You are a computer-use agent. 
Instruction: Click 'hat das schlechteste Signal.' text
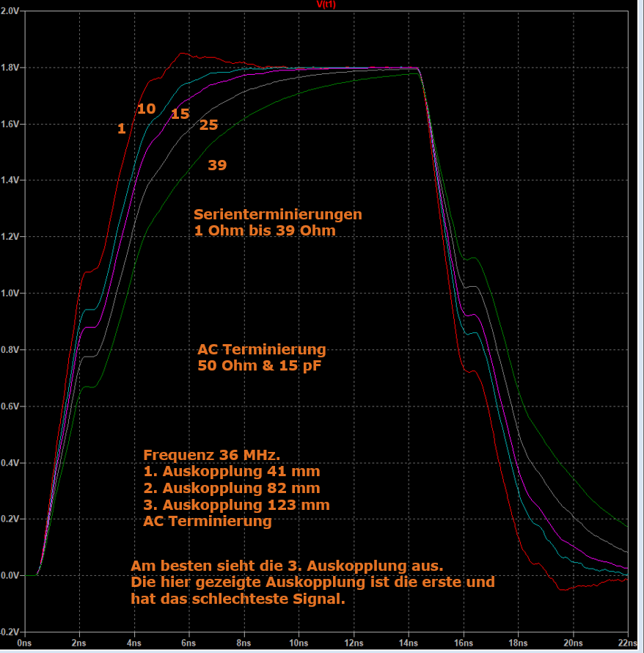pos(238,599)
